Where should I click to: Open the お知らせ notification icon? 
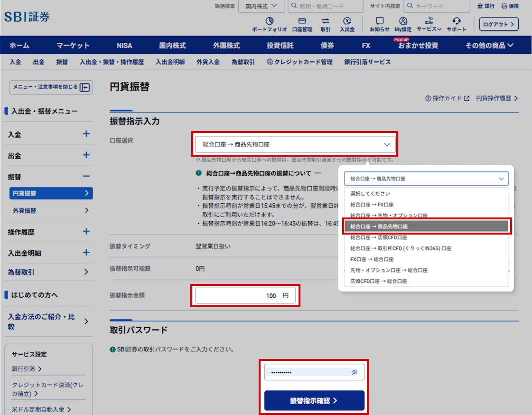pyautogui.click(x=380, y=21)
